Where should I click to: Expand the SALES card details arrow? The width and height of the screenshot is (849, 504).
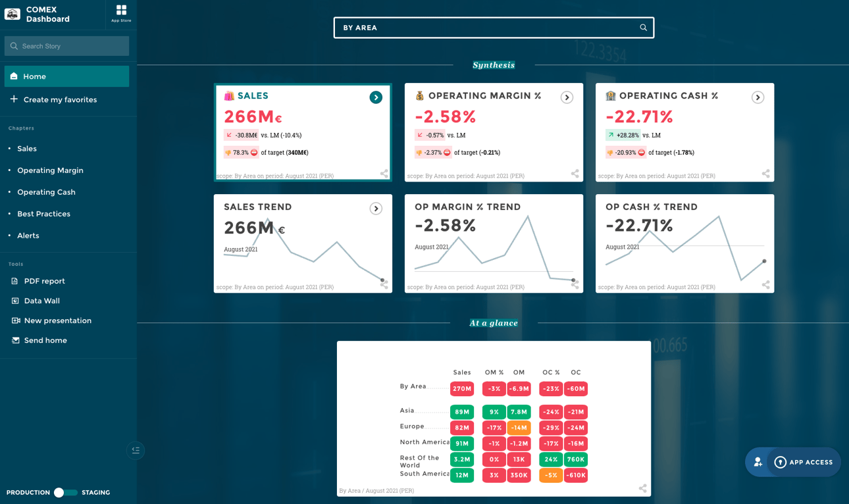[x=376, y=97]
